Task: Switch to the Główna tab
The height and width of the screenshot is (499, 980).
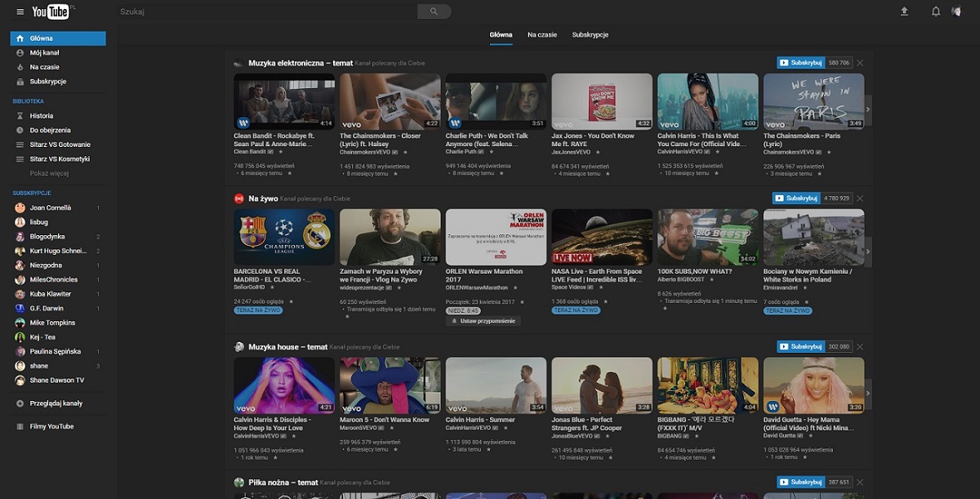Action: coord(501,35)
